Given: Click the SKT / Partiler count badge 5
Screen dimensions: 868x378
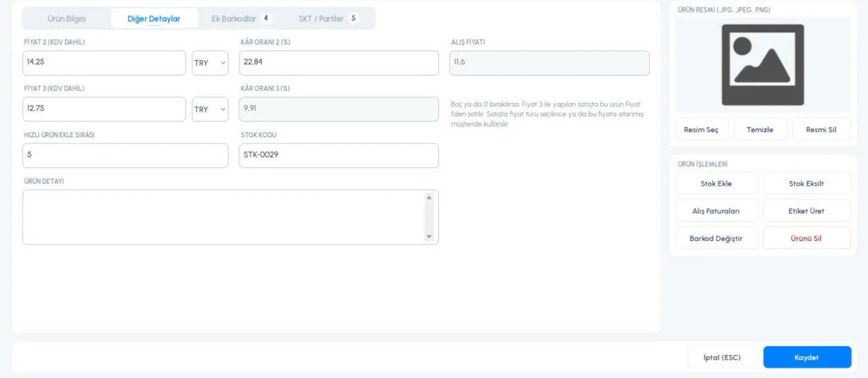Looking at the screenshot, I should pyautogui.click(x=353, y=19).
